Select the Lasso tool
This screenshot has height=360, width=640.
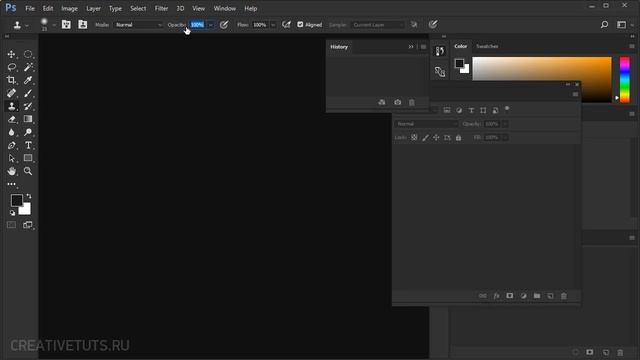point(11,67)
